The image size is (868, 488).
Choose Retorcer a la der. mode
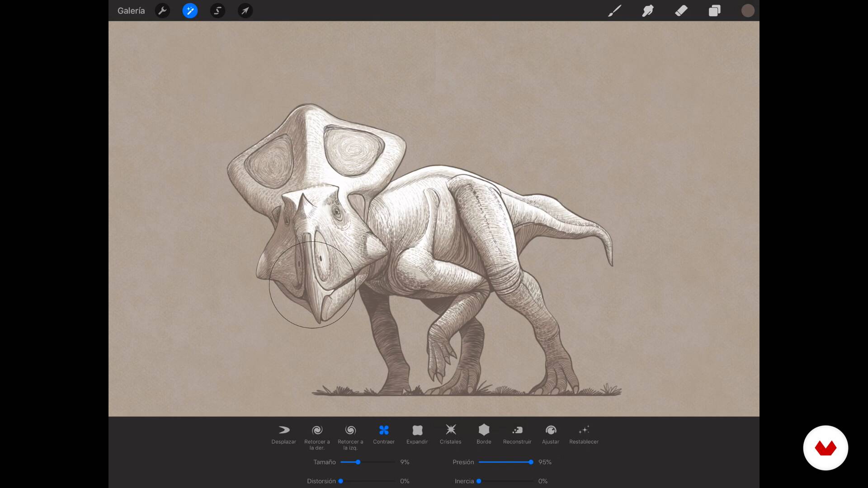click(317, 437)
